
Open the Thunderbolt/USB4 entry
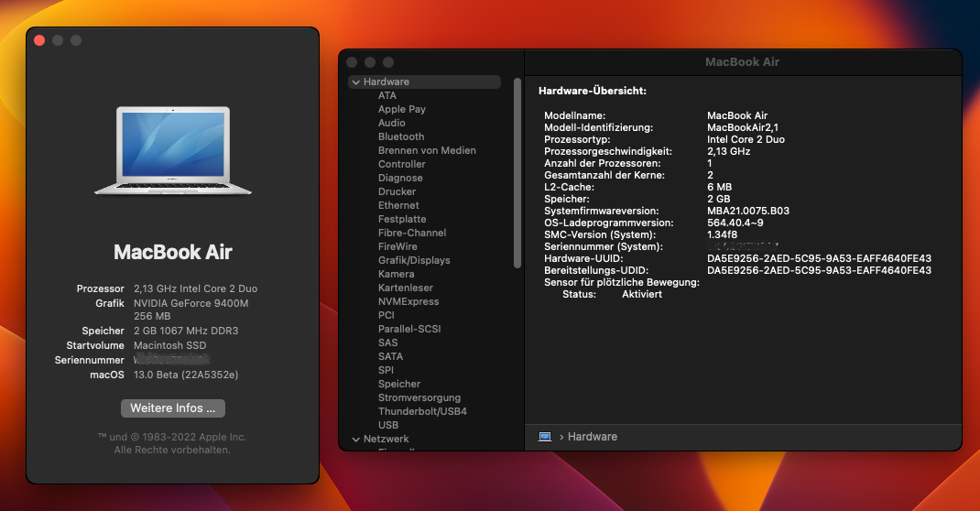[422, 412]
